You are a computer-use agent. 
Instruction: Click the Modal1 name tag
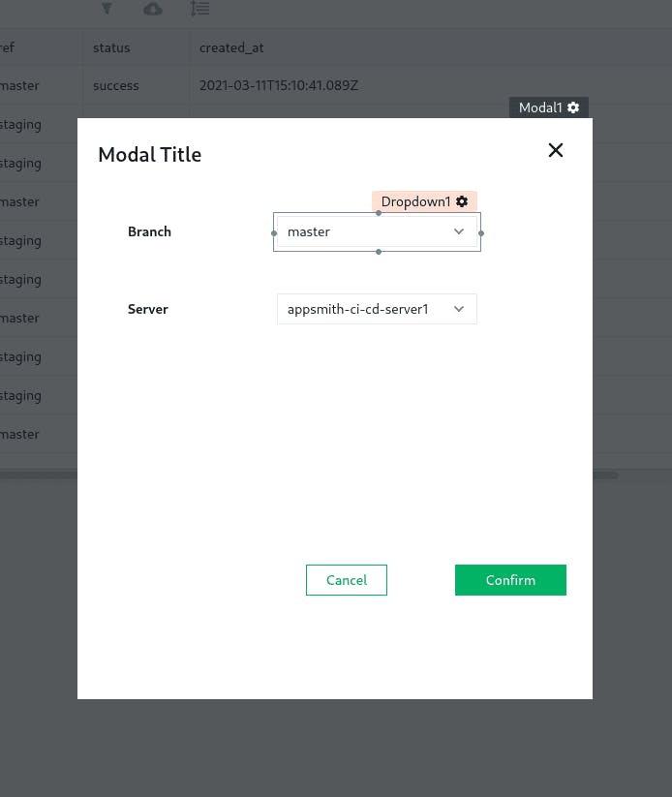click(539, 107)
